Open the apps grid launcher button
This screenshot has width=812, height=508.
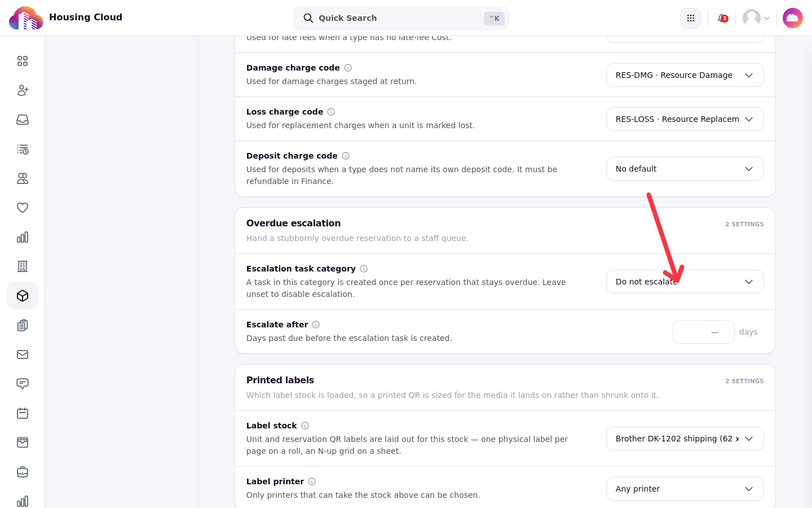(691, 18)
